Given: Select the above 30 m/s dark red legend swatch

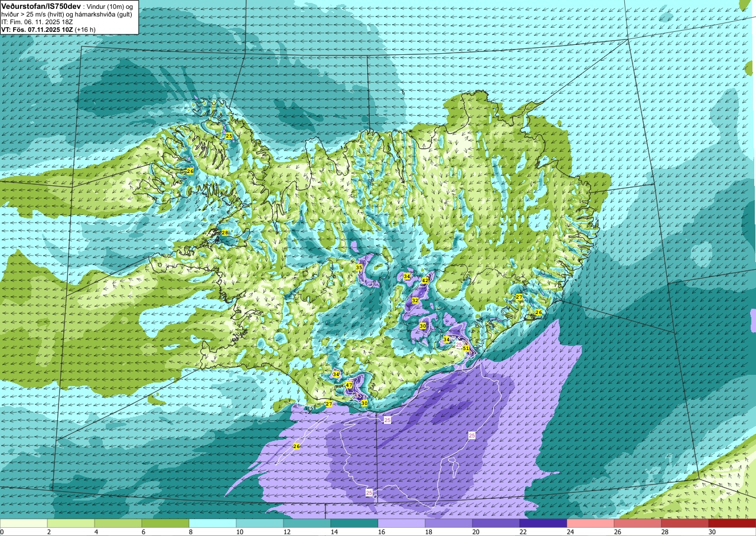Looking at the screenshot, I should click(732, 523).
